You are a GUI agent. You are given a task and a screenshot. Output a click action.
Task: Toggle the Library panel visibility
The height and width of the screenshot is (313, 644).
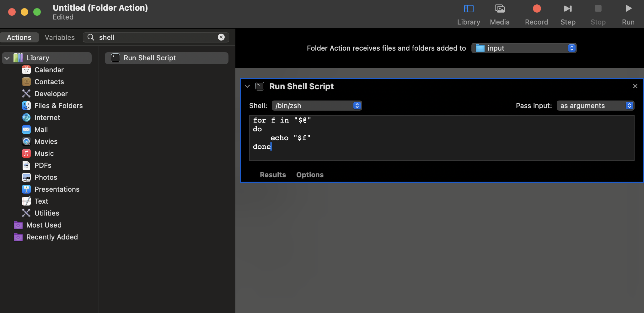(468, 14)
